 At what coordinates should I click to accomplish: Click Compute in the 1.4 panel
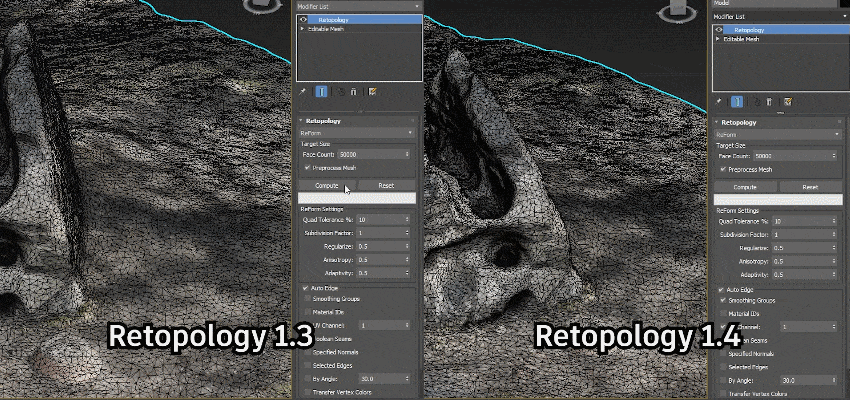[745, 187]
